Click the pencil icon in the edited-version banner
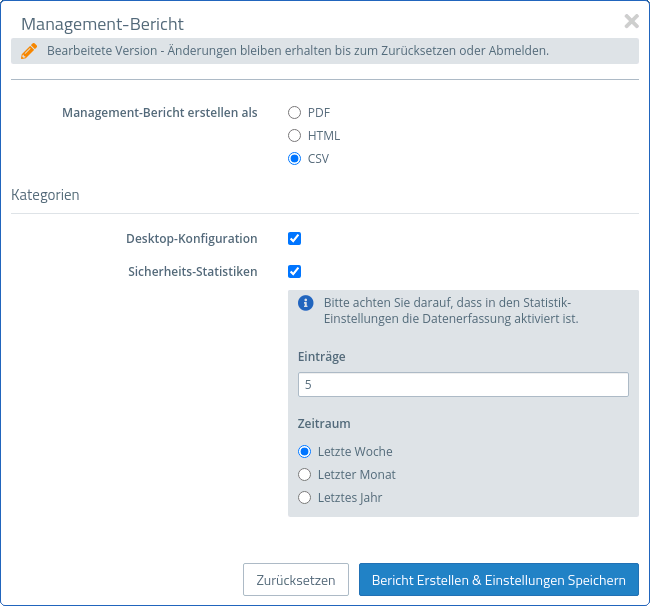 (29, 51)
